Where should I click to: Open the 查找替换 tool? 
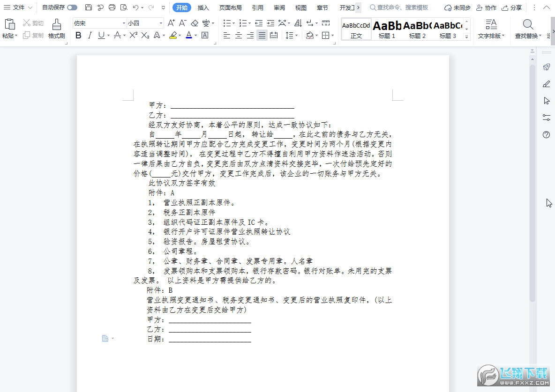(528, 29)
